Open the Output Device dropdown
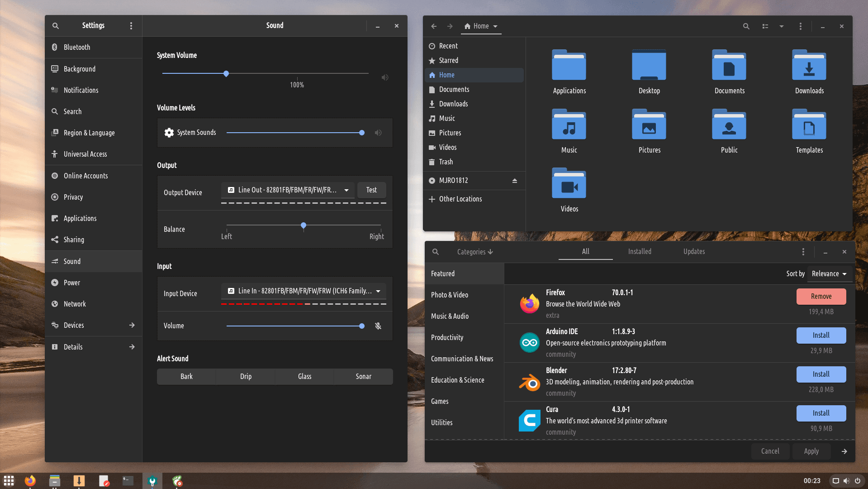Screen dimensions: 868x489 (288, 190)
